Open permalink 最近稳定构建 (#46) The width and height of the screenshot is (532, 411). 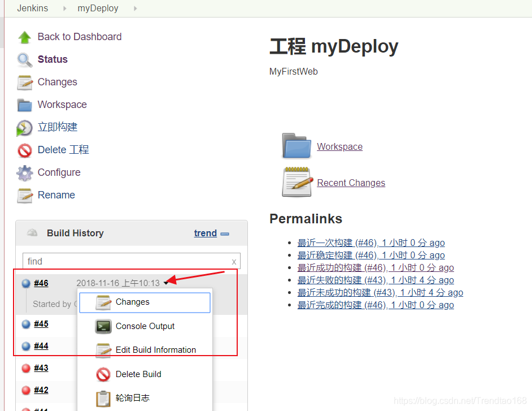point(371,256)
